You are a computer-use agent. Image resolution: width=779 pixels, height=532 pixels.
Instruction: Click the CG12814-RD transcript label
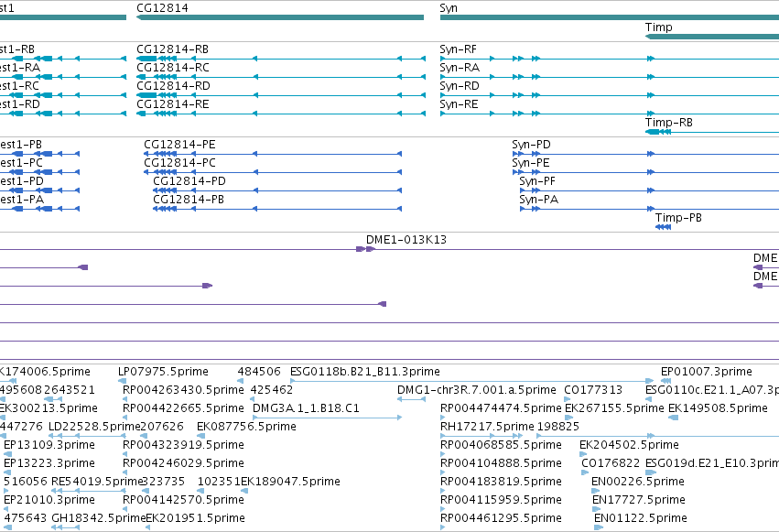[173, 86]
